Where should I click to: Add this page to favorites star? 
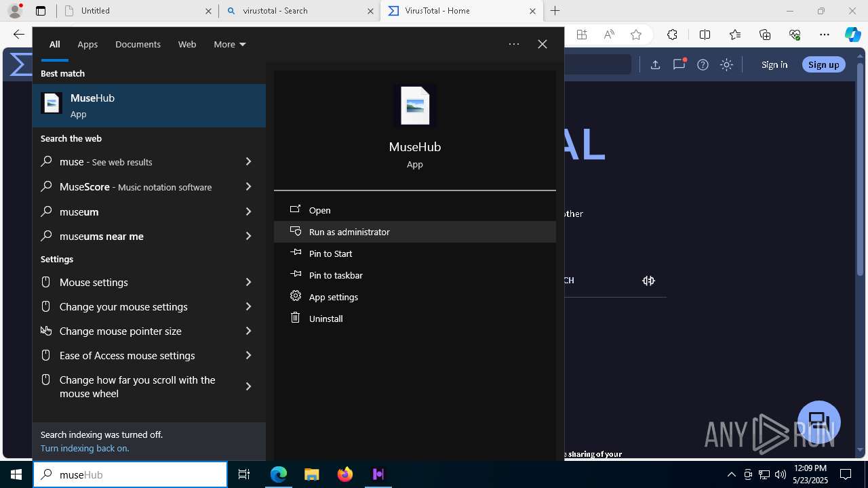click(635, 35)
